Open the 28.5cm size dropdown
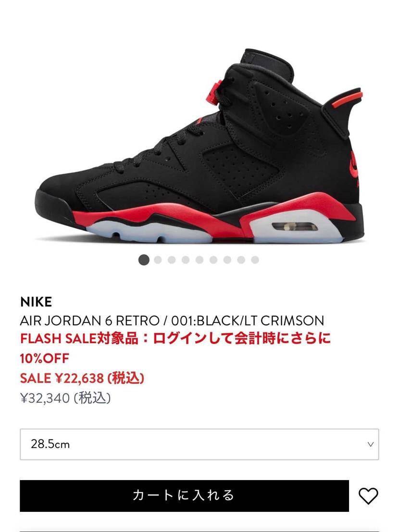 (x=199, y=444)
